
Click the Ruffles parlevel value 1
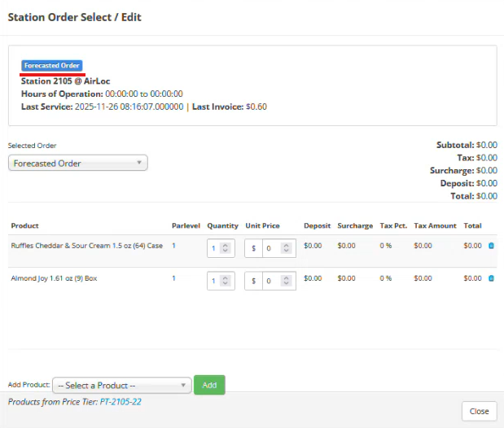174,246
